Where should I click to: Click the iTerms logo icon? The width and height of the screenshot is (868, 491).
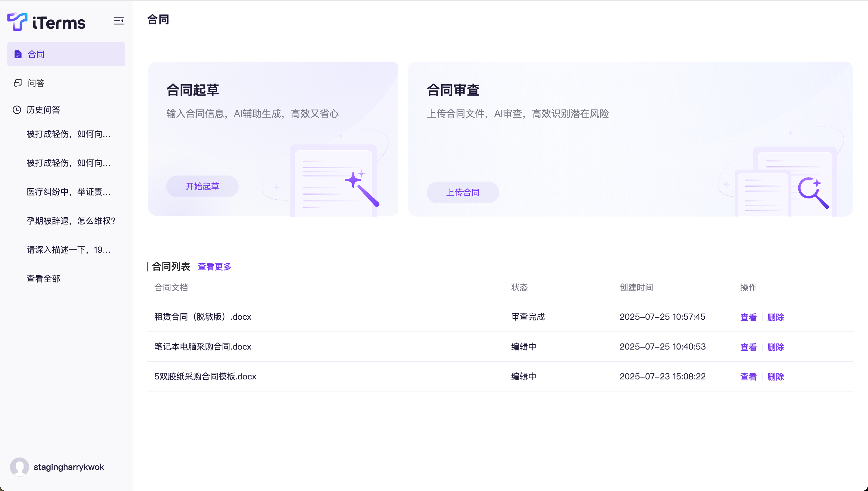tap(17, 22)
